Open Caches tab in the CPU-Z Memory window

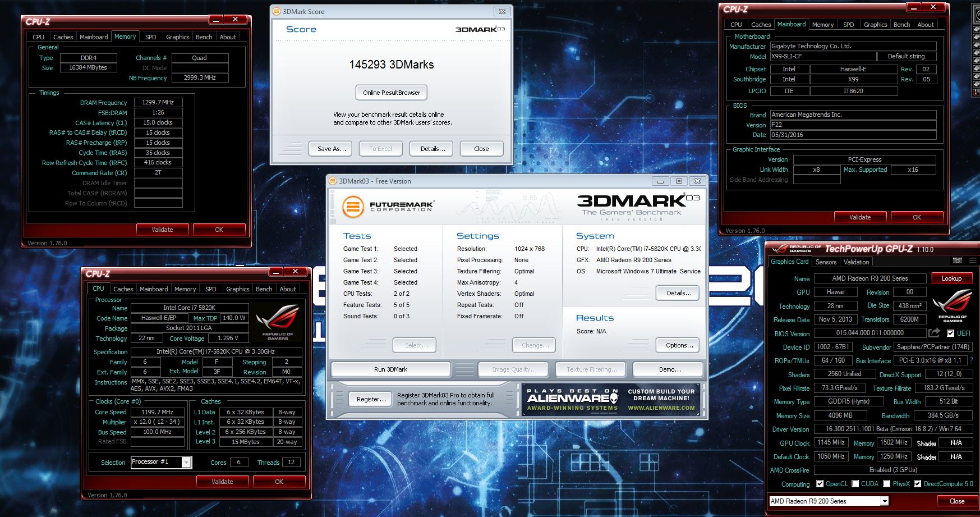coord(63,37)
